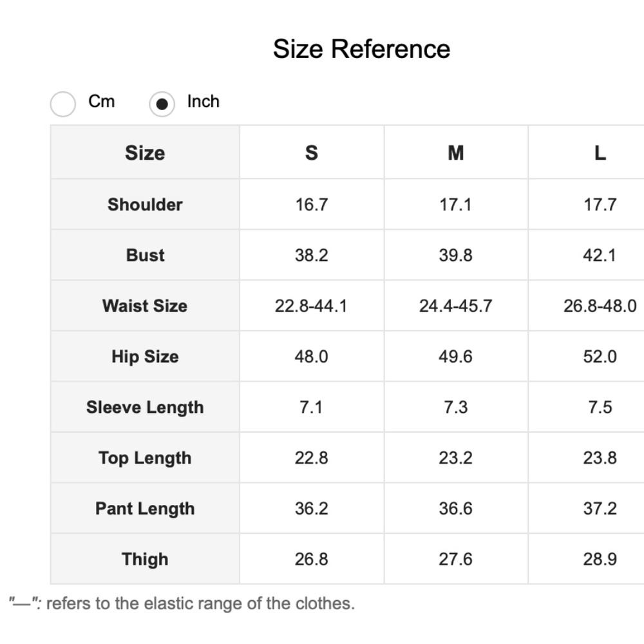Click the Top Length row label
The height and width of the screenshot is (644, 644).
tap(145, 458)
